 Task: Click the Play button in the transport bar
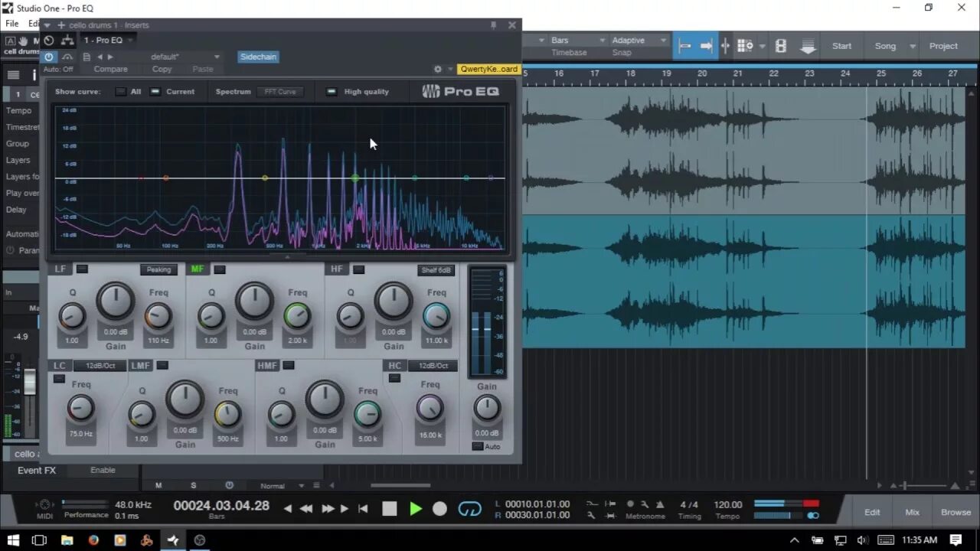pos(416,509)
